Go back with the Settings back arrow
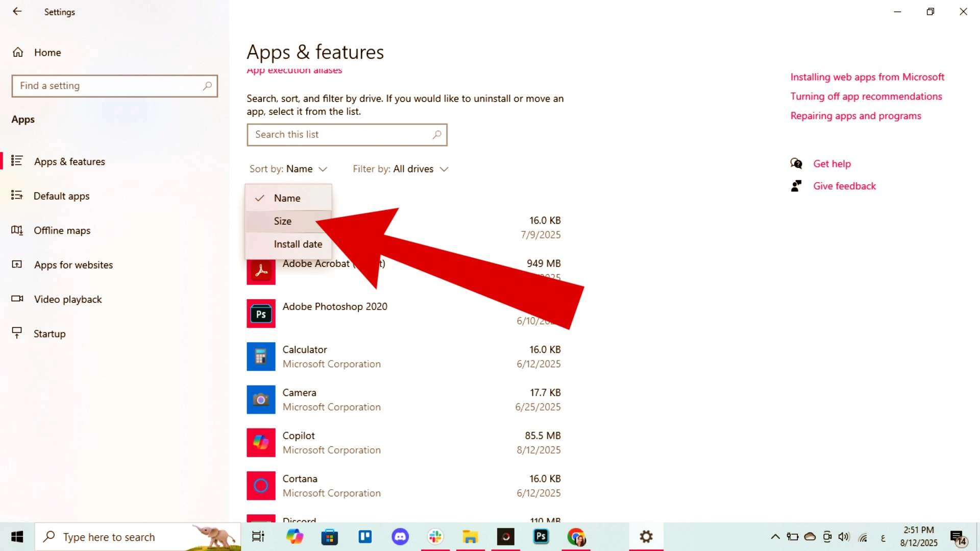 (x=17, y=11)
